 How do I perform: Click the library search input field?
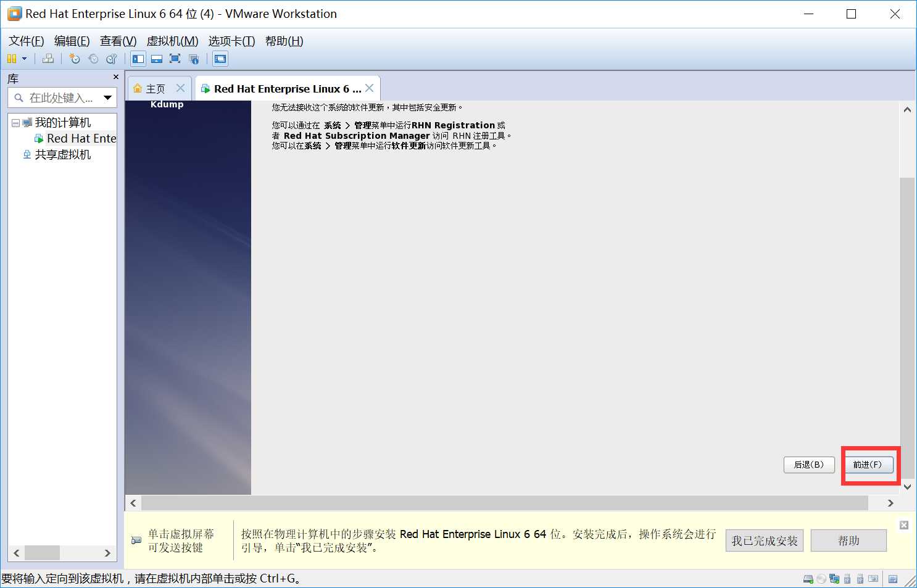coord(62,97)
